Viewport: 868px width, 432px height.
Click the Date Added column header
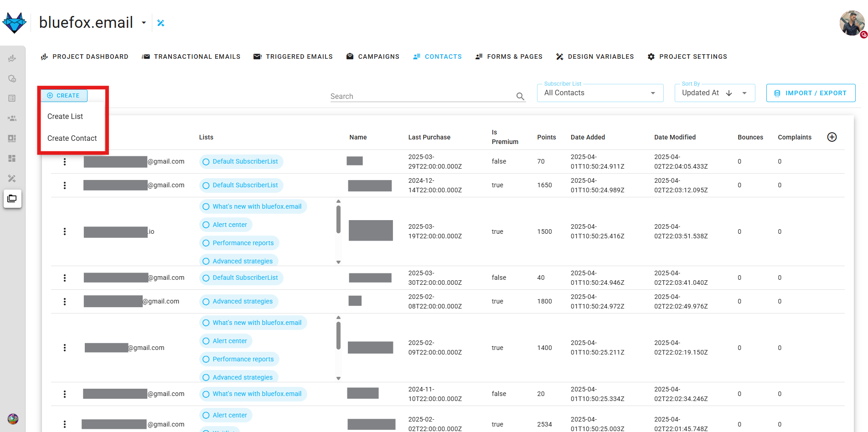pyautogui.click(x=588, y=137)
